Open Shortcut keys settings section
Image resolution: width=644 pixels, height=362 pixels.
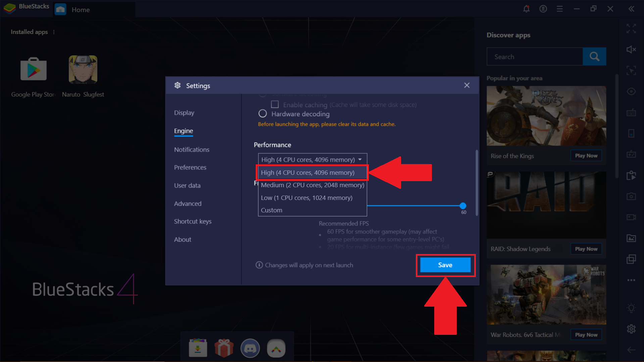(x=193, y=221)
